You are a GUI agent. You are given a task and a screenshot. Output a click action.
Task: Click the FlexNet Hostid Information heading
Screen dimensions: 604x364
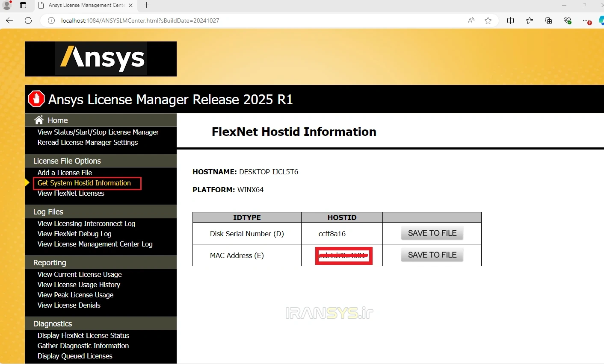pos(294,132)
